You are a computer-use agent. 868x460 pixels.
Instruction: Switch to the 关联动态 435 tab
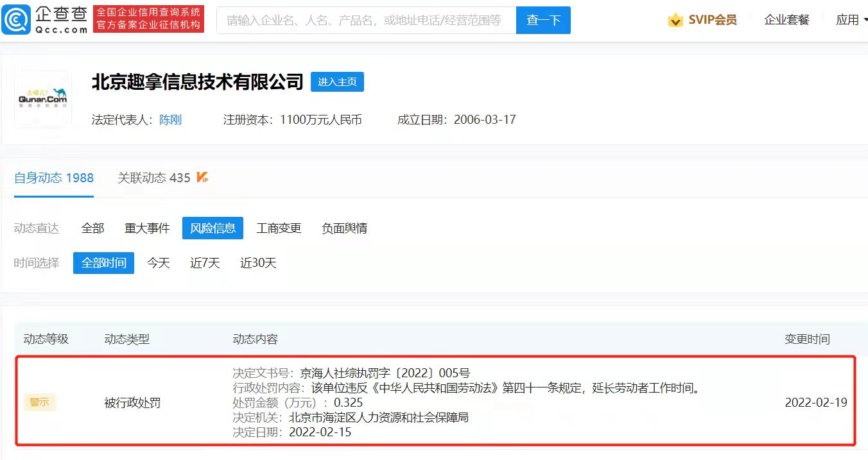click(154, 178)
